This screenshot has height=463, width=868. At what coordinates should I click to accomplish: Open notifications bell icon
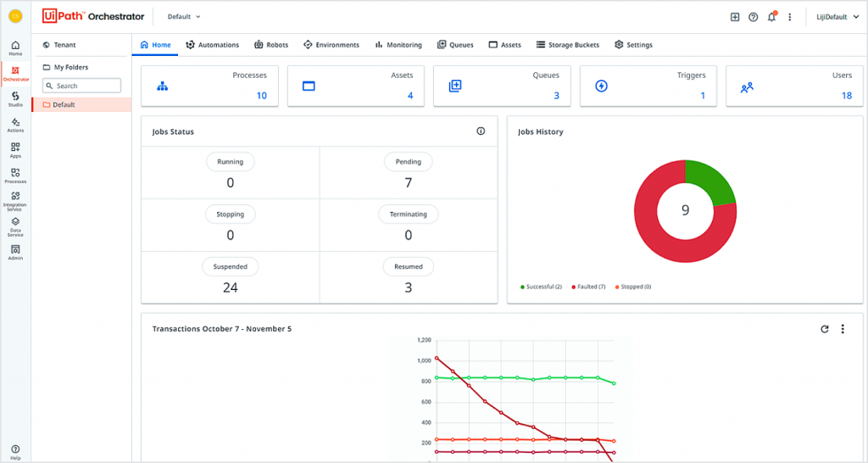(771, 17)
